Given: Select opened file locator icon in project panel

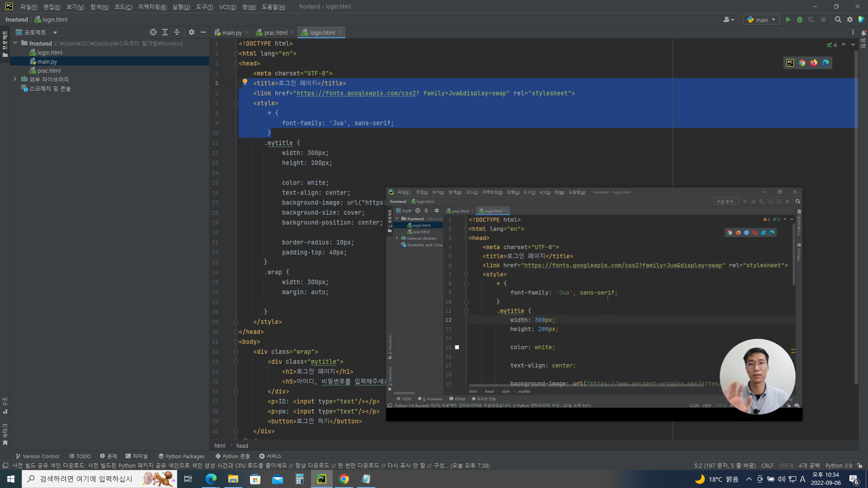Looking at the screenshot, I should click(153, 32).
